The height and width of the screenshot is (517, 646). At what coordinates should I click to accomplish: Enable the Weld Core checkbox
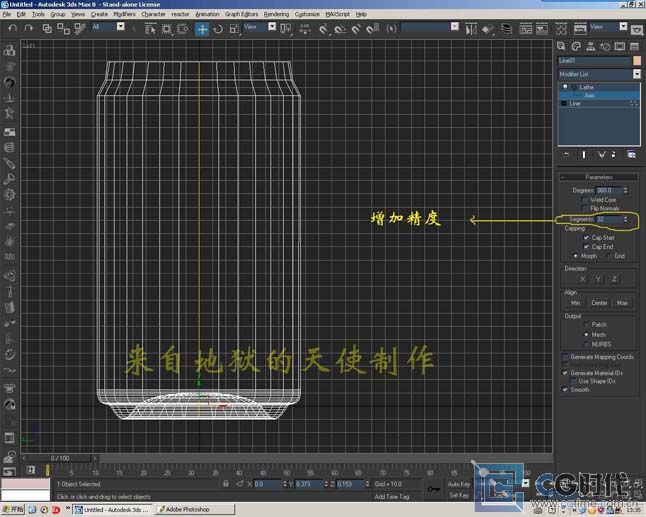[x=586, y=199]
